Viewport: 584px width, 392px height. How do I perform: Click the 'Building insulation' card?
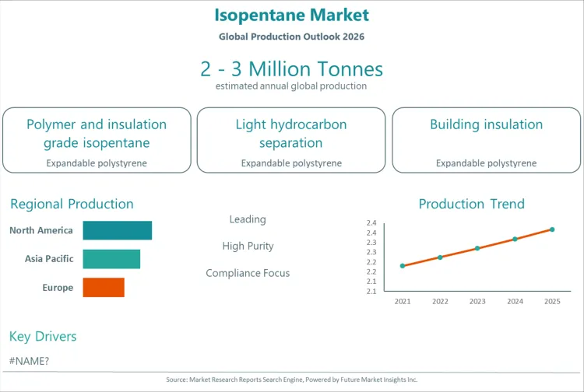coord(487,140)
